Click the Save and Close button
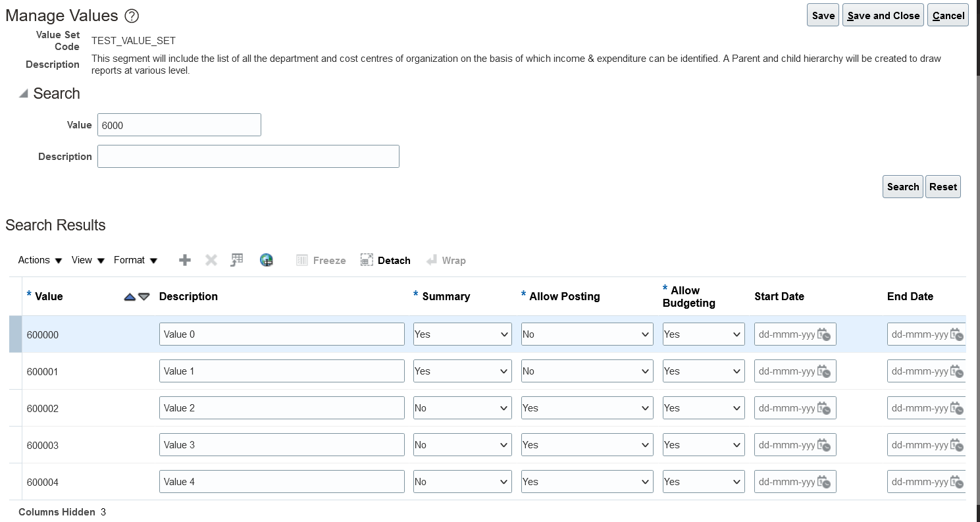 (x=883, y=15)
